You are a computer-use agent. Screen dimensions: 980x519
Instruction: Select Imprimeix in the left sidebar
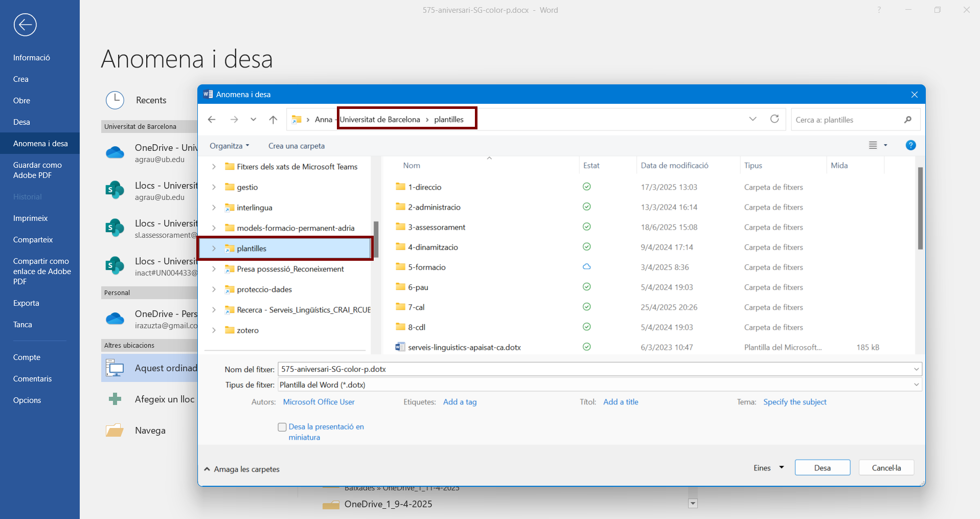(x=30, y=218)
